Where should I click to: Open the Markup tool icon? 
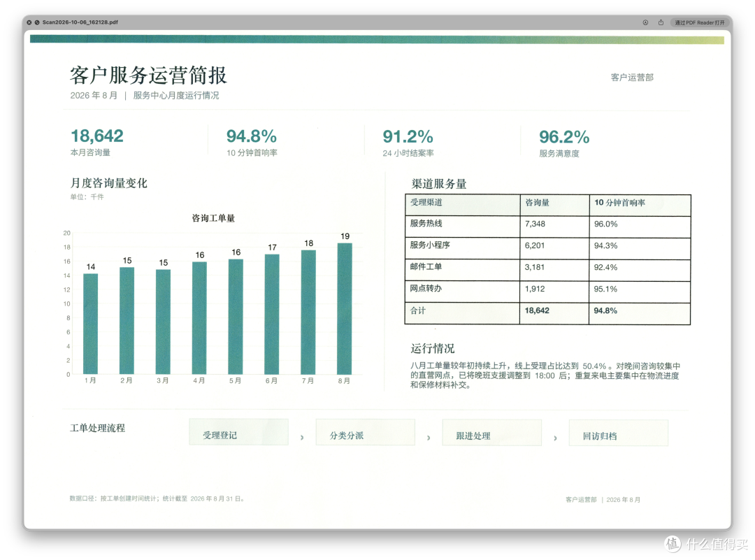coord(645,22)
